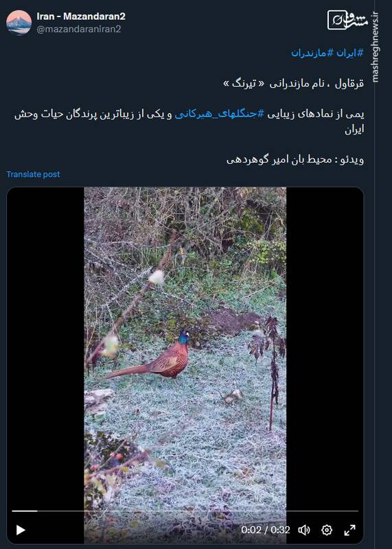Open video settings gear icon
This screenshot has width=392, height=549.
click(x=327, y=530)
